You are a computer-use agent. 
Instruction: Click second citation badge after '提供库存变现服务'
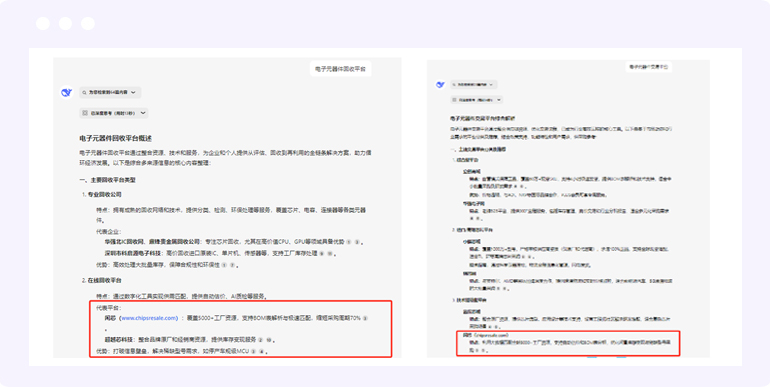click(269, 340)
